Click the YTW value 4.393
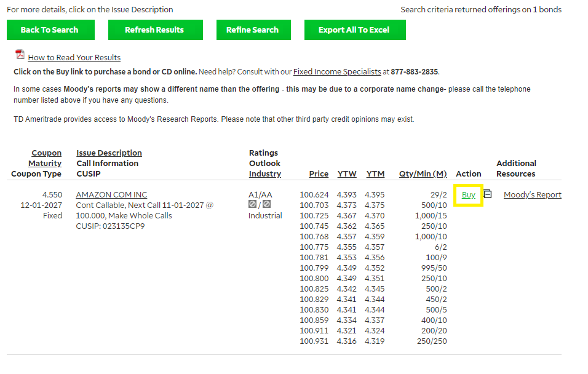This screenshot has height=374, width=588. tap(346, 195)
